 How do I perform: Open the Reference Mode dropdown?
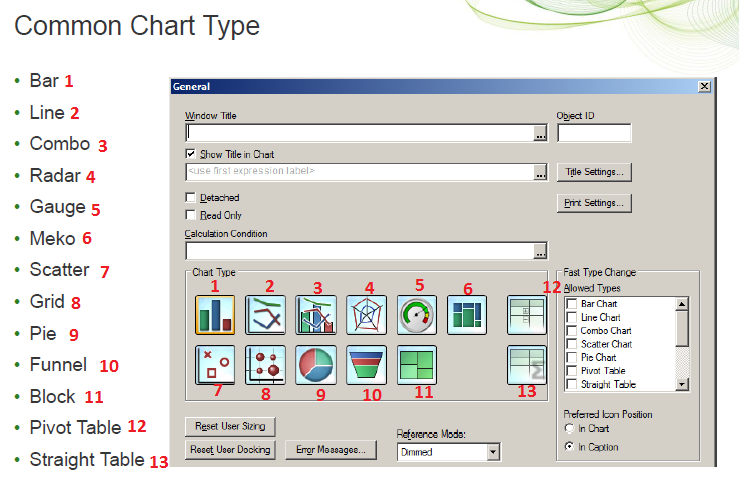493,452
